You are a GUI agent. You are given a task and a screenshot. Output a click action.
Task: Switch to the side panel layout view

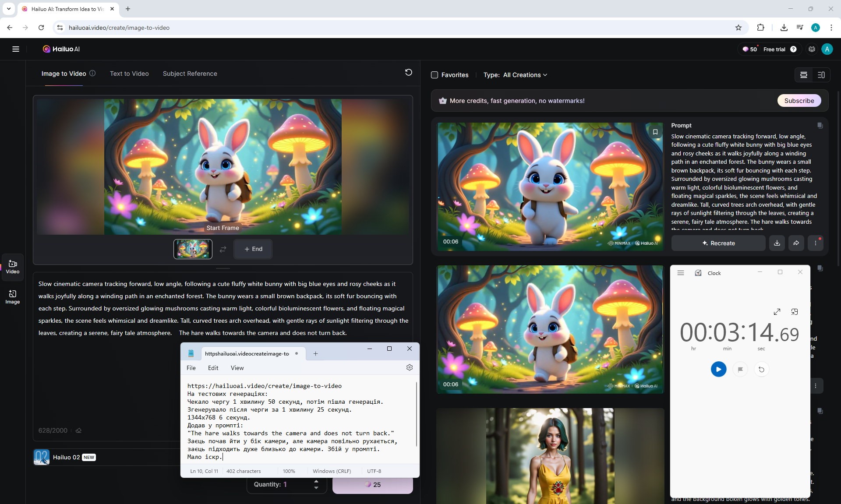tap(821, 75)
